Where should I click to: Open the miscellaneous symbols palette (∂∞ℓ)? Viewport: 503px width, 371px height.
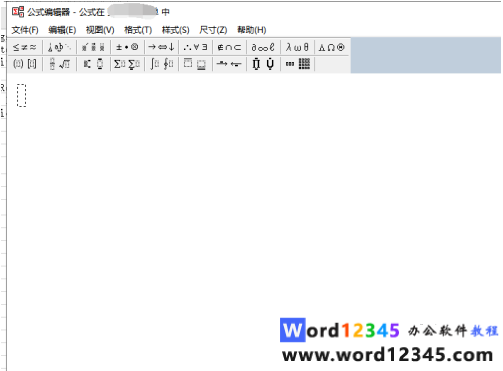[x=263, y=47]
